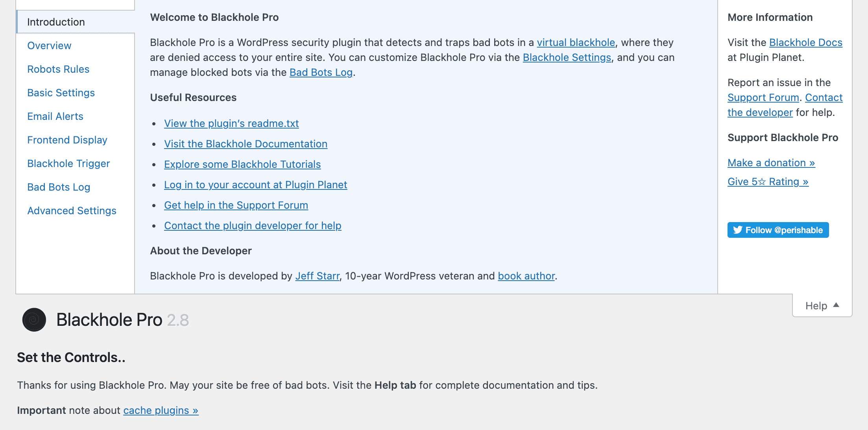Click the Blackhole Pro plugin icon
The height and width of the screenshot is (430, 868).
[x=34, y=320]
